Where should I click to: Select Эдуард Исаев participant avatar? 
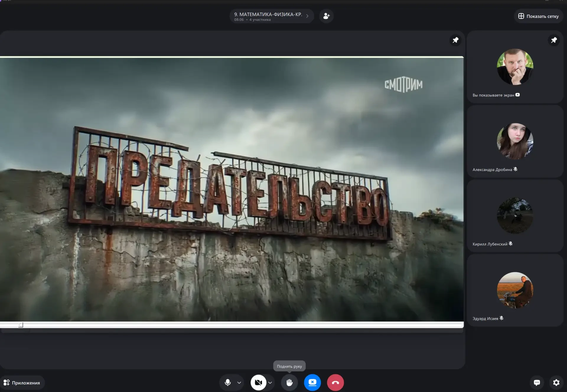[x=515, y=290]
